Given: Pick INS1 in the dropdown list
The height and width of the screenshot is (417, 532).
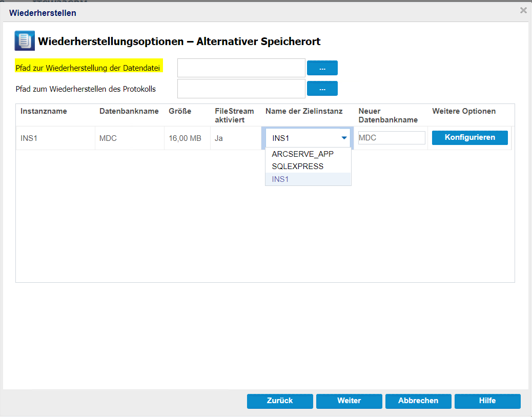Looking at the screenshot, I should pos(281,179).
